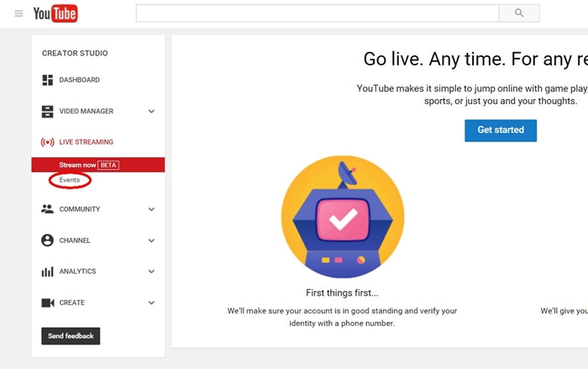
Task: Click the Analytics bar chart icon
Action: (x=48, y=271)
